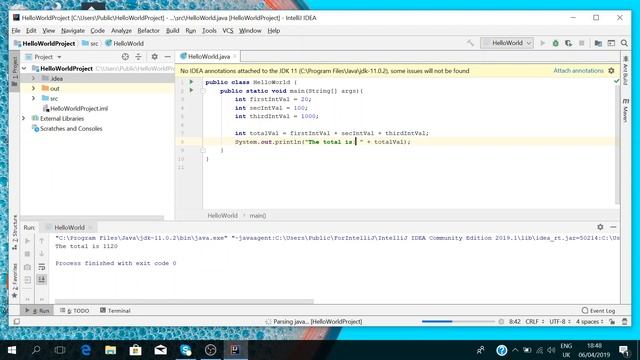640x360 pixels.
Task: Open annotations banner gear settings icon
Action: [x=611, y=71]
